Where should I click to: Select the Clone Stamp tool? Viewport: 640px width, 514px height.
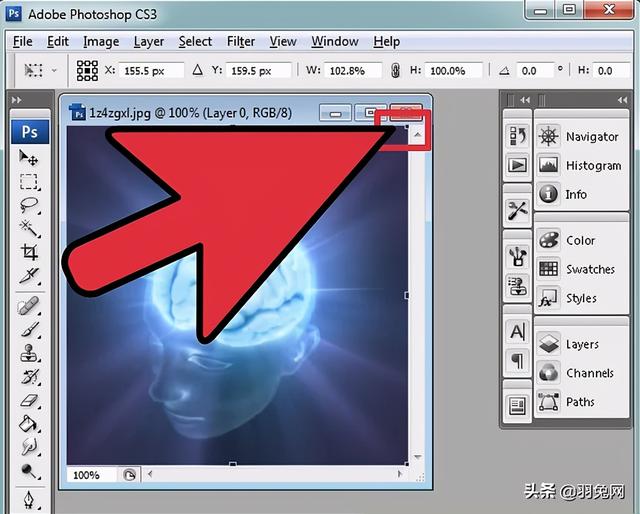tap(29, 353)
